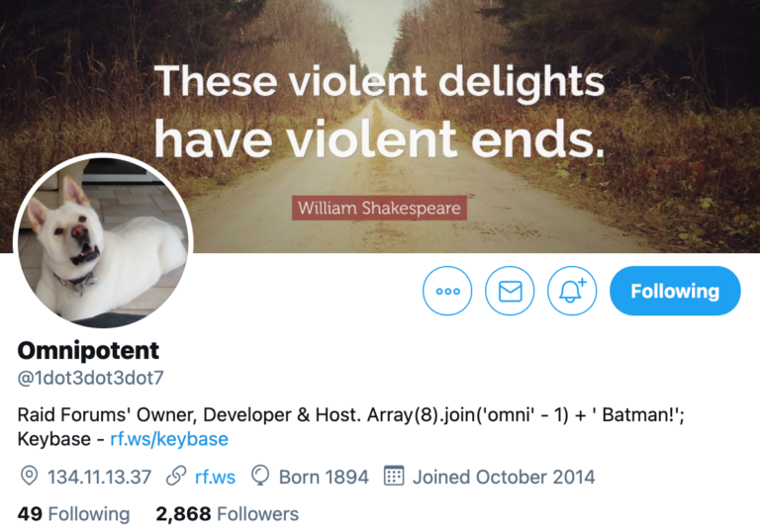Visit the rf.ws website link
760x532 pixels.
pos(215,477)
